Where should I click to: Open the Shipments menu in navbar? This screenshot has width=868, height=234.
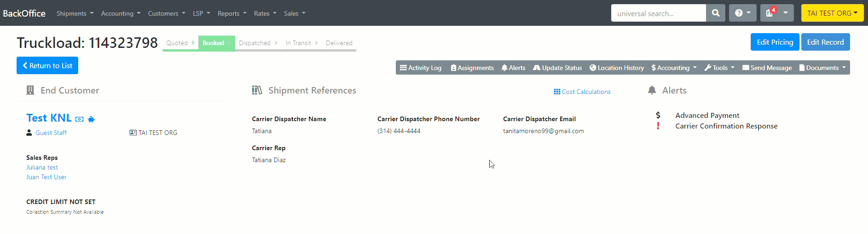75,13
